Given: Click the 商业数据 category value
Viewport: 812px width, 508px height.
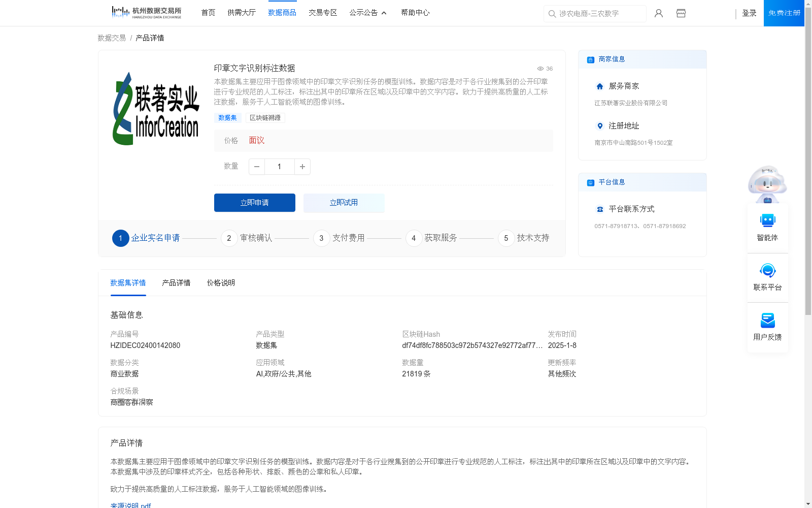Looking at the screenshot, I should 124,374.
